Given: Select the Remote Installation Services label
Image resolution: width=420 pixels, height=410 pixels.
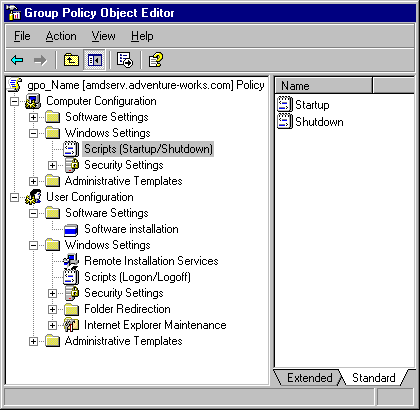Looking at the screenshot, I should coord(151,261).
